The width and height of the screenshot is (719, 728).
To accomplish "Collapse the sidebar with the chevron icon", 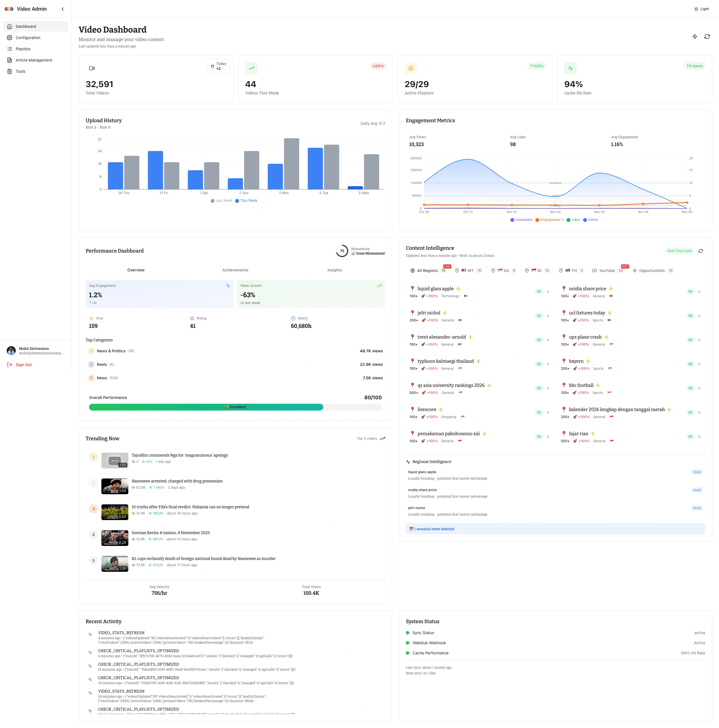I will pos(63,9).
